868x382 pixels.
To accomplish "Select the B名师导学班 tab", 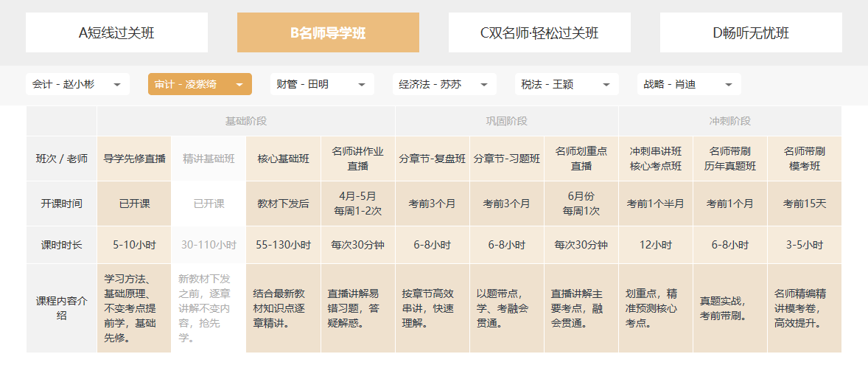I will coord(328,32).
